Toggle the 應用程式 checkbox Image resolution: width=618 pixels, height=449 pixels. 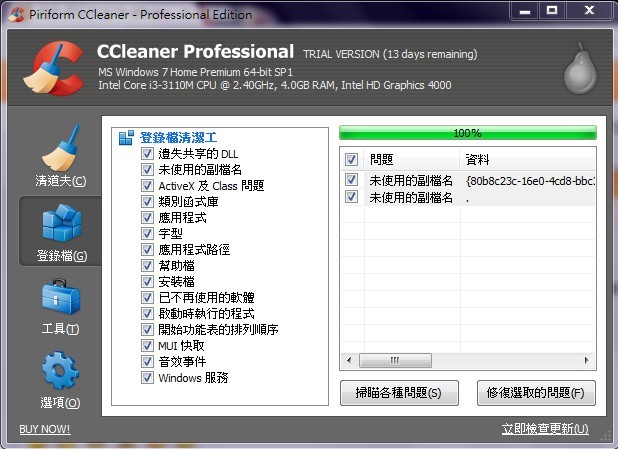click(x=147, y=217)
